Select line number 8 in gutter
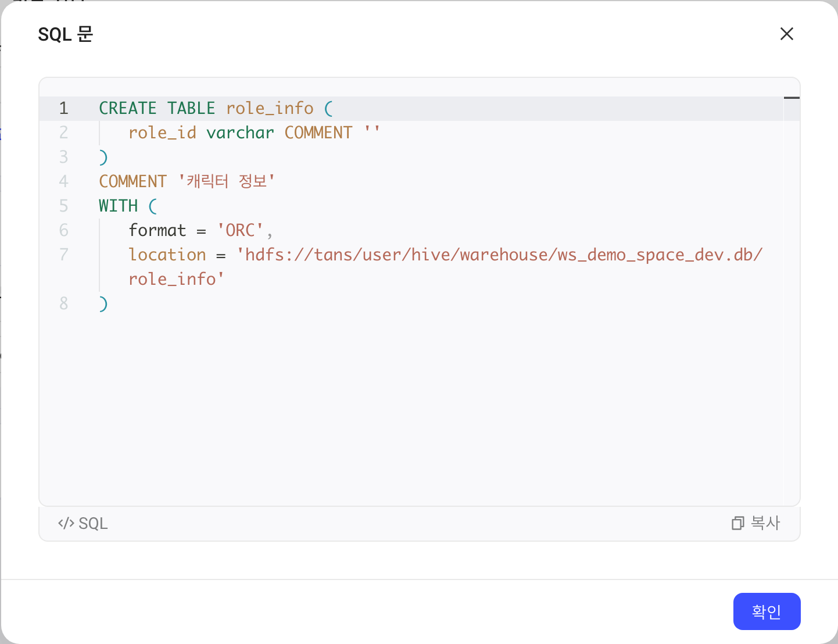Viewport: 838px width, 644px height. (64, 303)
